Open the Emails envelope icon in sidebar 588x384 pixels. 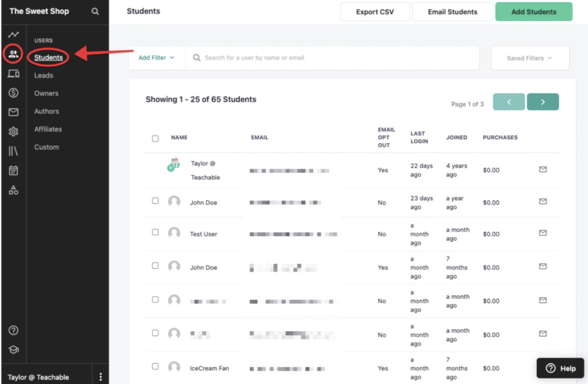14,112
